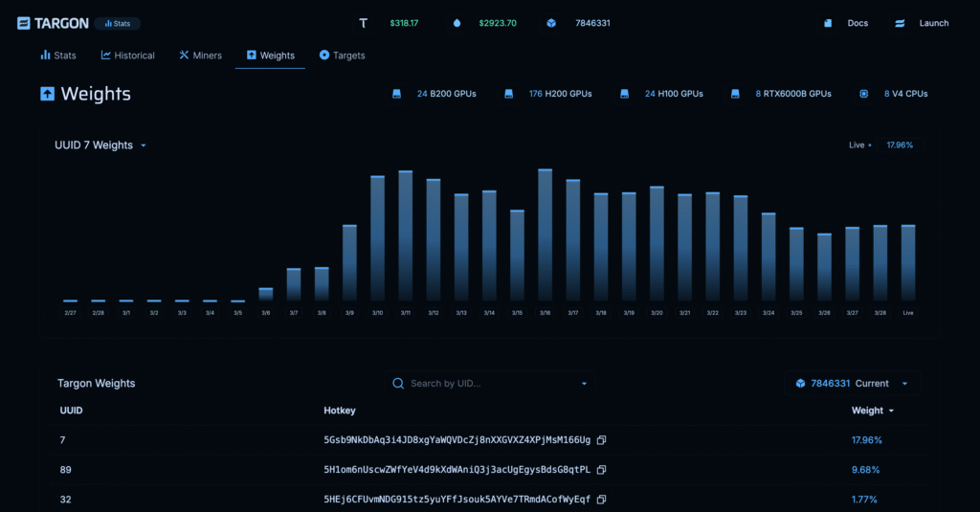The height and width of the screenshot is (512, 980).
Task: Focus the Search by UID field
Action: [x=490, y=384]
